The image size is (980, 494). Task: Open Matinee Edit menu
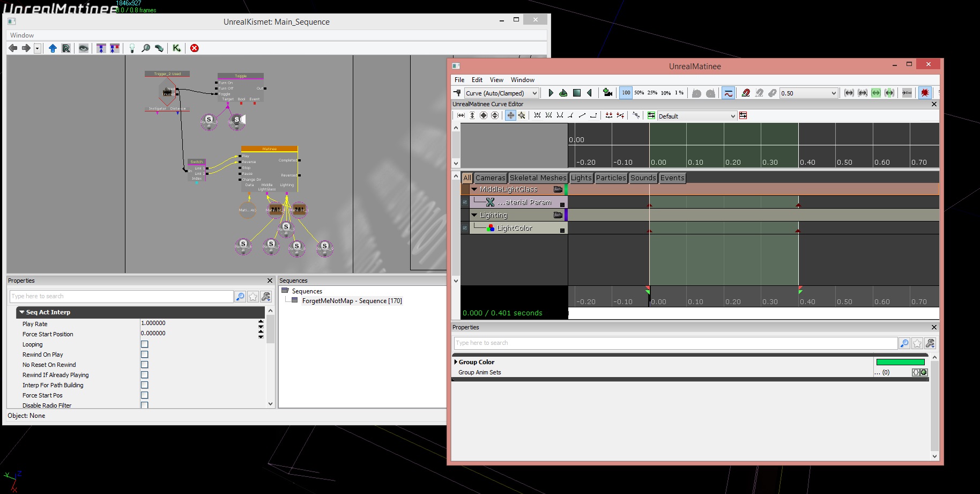coord(477,80)
